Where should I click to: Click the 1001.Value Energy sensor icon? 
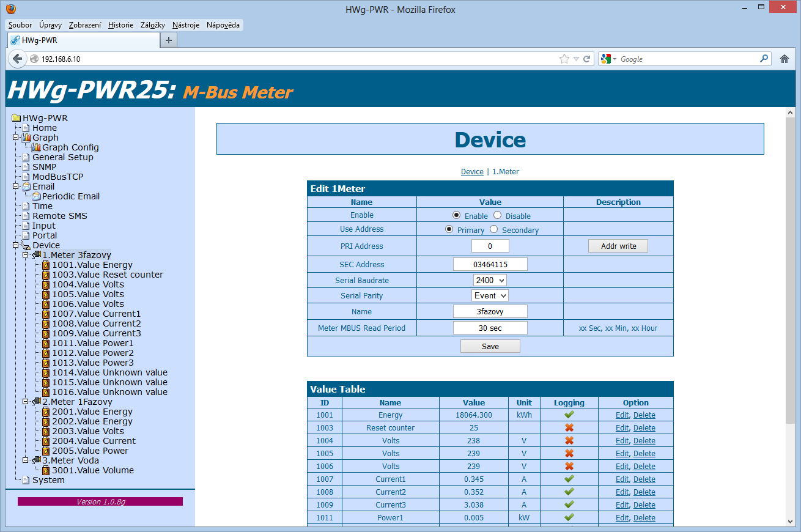[46, 265]
